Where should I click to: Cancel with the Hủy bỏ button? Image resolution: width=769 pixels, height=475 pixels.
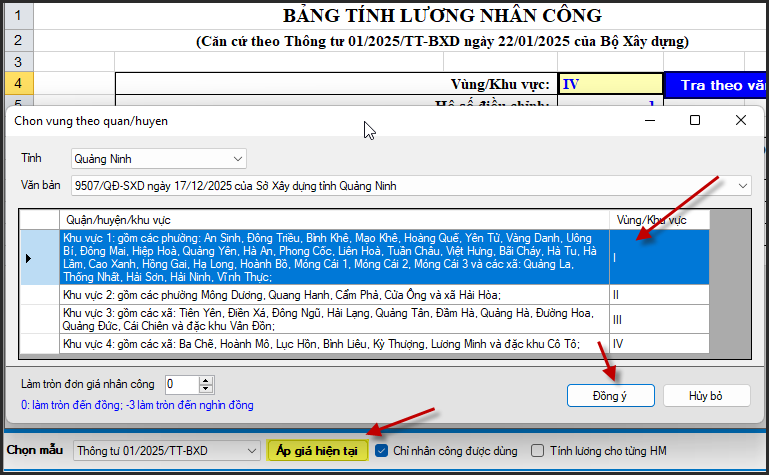click(x=706, y=395)
